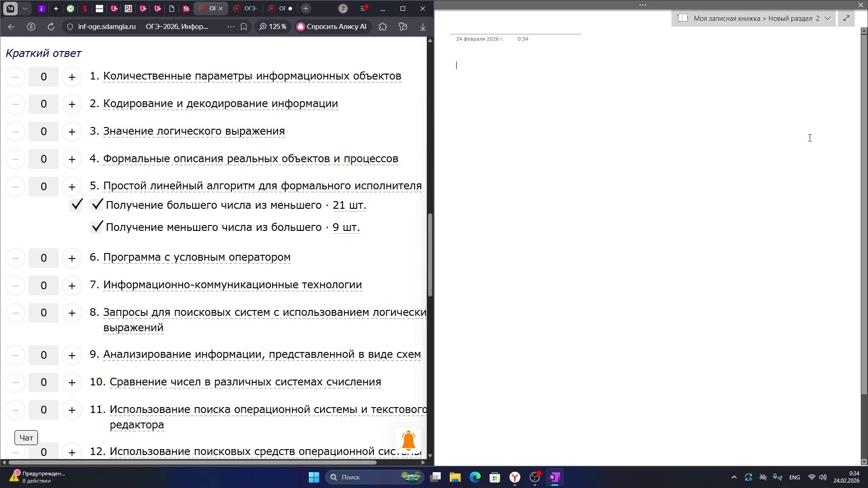
Task: Toggle the outer checkmark beside topic 5
Action: pyautogui.click(x=76, y=204)
